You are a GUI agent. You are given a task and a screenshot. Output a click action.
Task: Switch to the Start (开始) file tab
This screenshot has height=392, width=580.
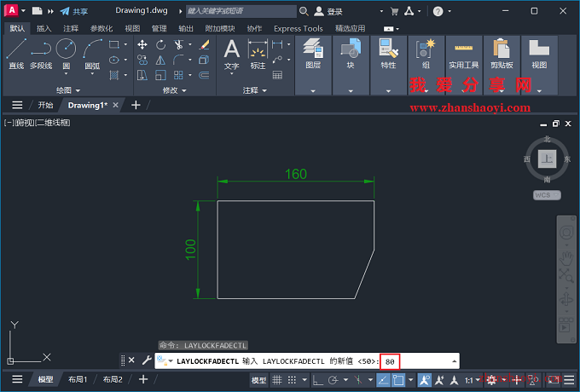pyautogui.click(x=45, y=106)
